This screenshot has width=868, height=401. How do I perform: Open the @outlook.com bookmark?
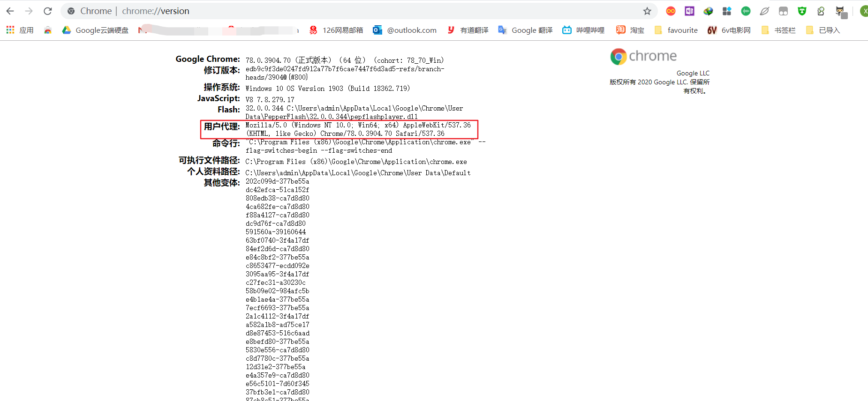(405, 30)
